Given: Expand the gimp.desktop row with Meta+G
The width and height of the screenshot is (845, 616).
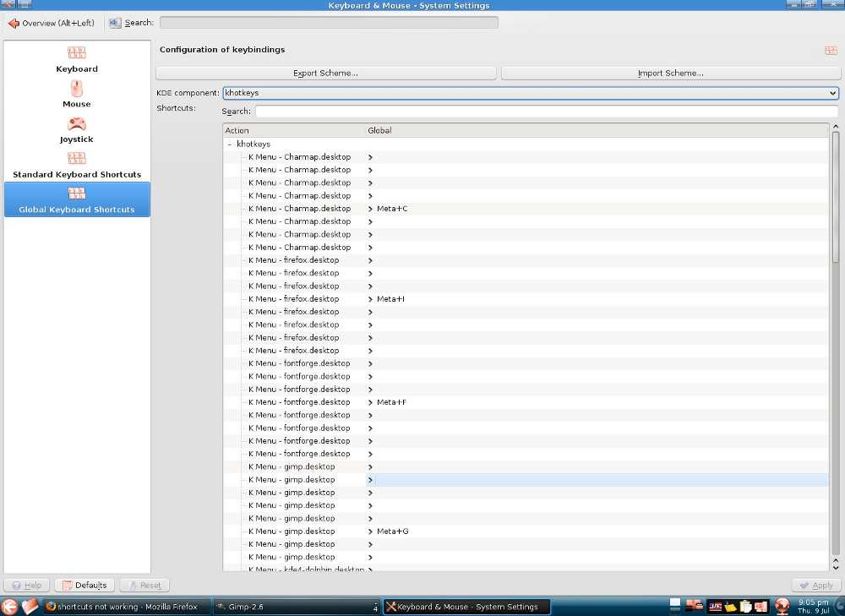Looking at the screenshot, I should pyautogui.click(x=370, y=532).
